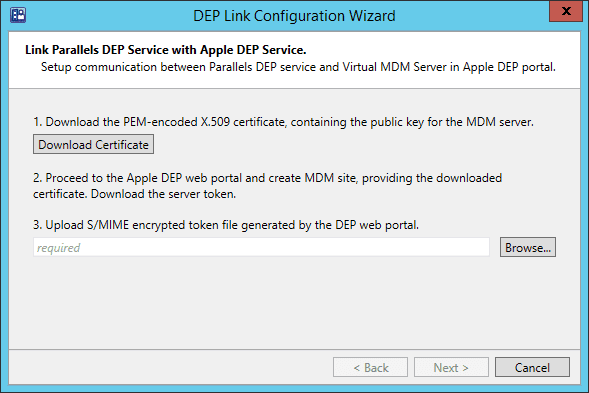Image resolution: width=589 pixels, height=393 pixels.
Task: Click blank footer space left of Back button
Action: click(169, 367)
